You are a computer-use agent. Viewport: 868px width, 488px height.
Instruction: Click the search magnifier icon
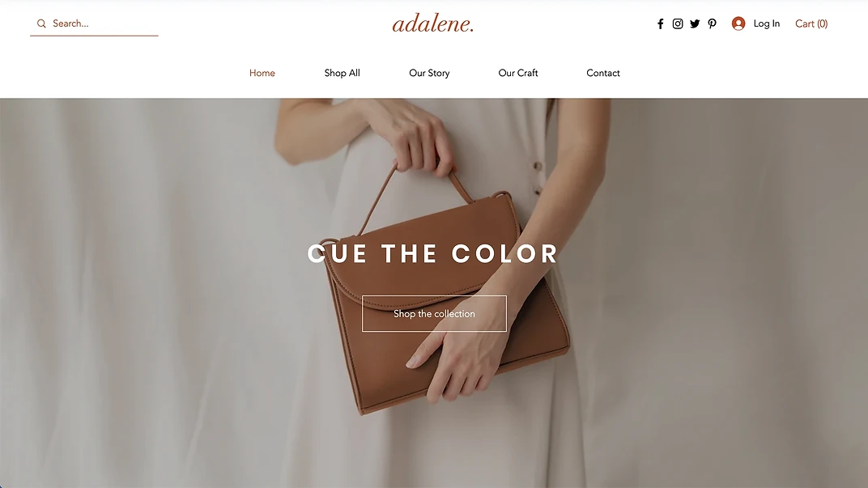[x=41, y=23]
